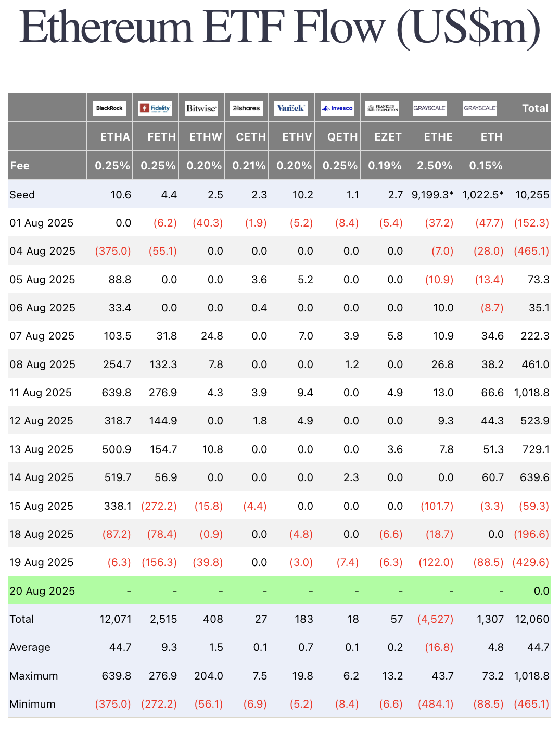
Task: Click the Grayscale logo above ETH
Action: coord(480,108)
